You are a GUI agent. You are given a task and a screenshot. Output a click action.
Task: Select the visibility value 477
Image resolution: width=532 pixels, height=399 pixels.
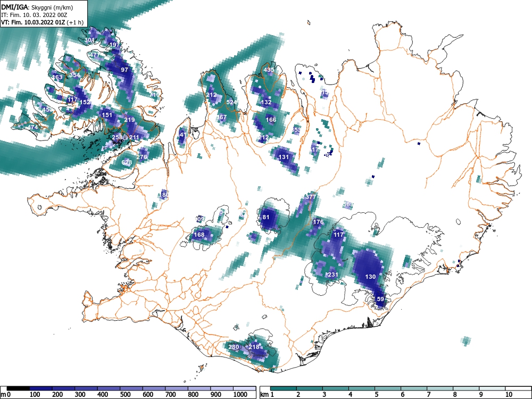click(x=95, y=55)
